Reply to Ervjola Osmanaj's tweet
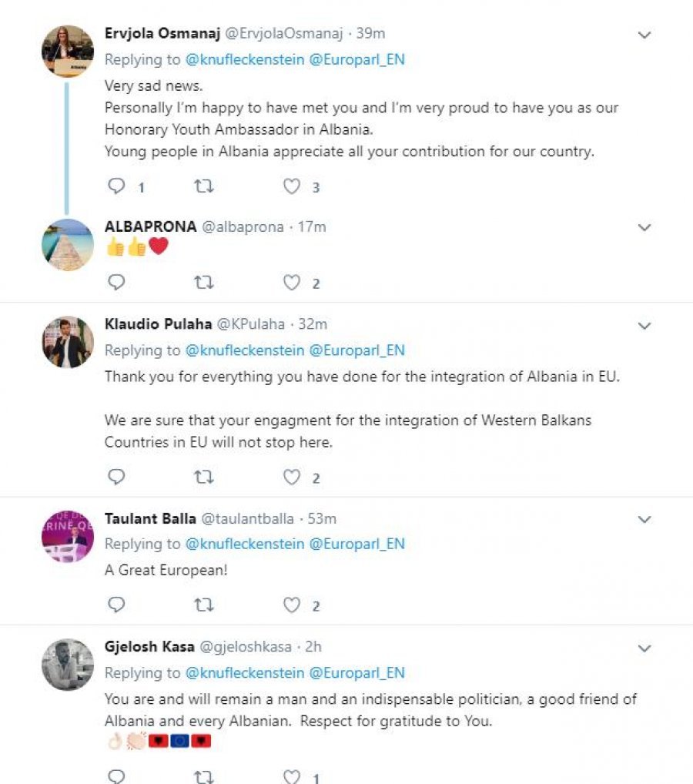 pyautogui.click(x=116, y=186)
